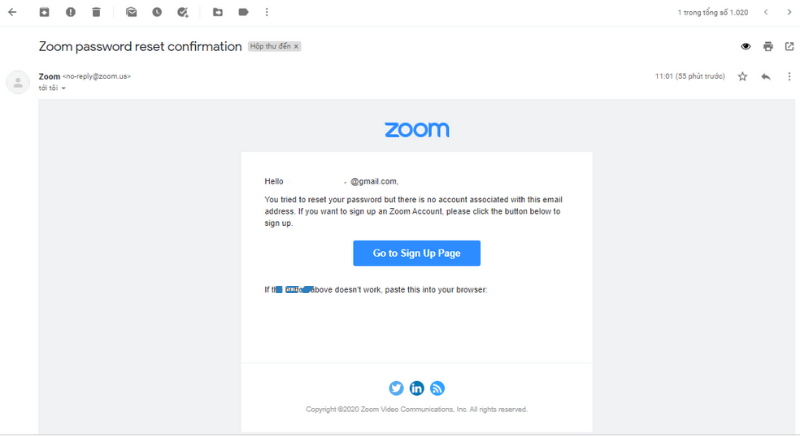
Task: Open the Move to folder menu
Action: point(218,12)
